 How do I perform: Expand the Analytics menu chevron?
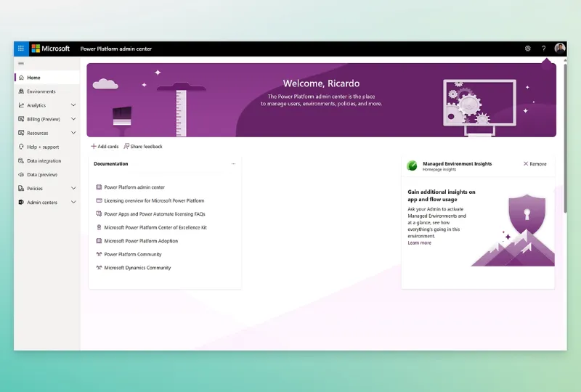pyautogui.click(x=73, y=105)
